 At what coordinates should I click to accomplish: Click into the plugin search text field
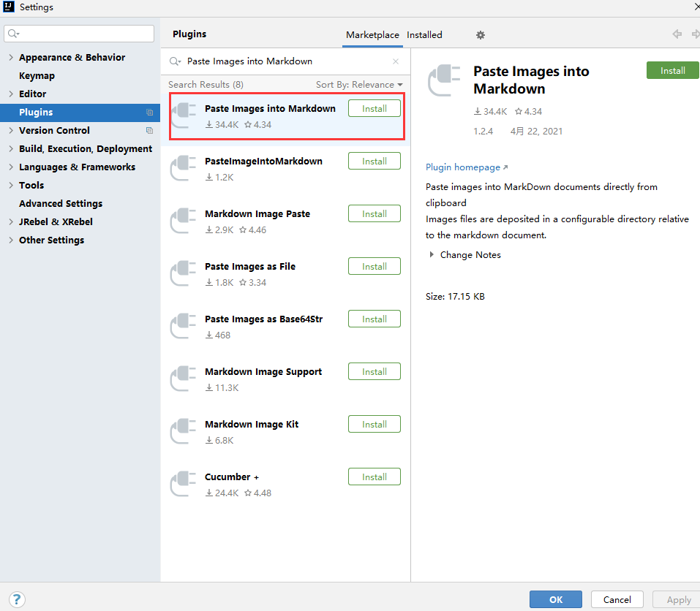pos(286,61)
